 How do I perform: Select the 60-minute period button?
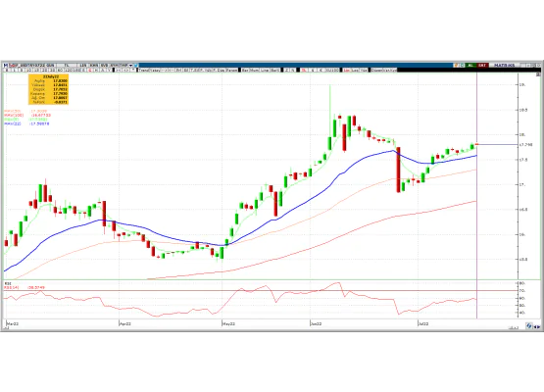point(60,70)
